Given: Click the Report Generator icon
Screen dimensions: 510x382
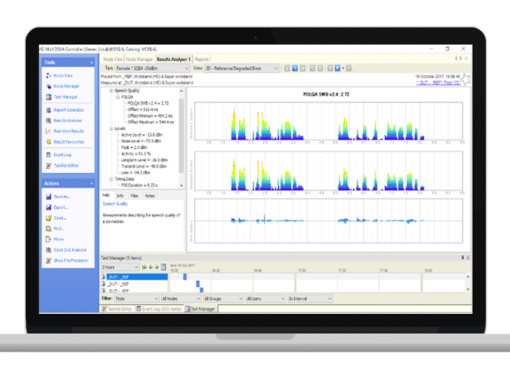Looking at the screenshot, I should (49, 110).
